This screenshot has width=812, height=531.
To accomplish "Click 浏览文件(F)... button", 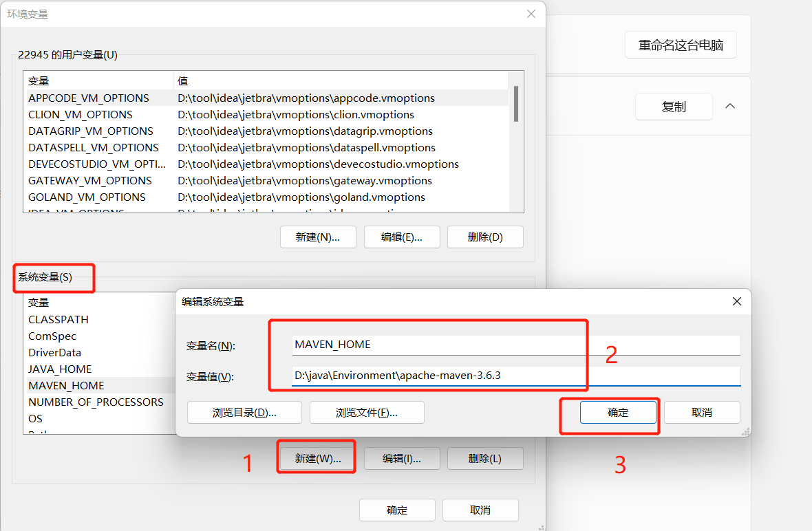I will coord(367,413).
